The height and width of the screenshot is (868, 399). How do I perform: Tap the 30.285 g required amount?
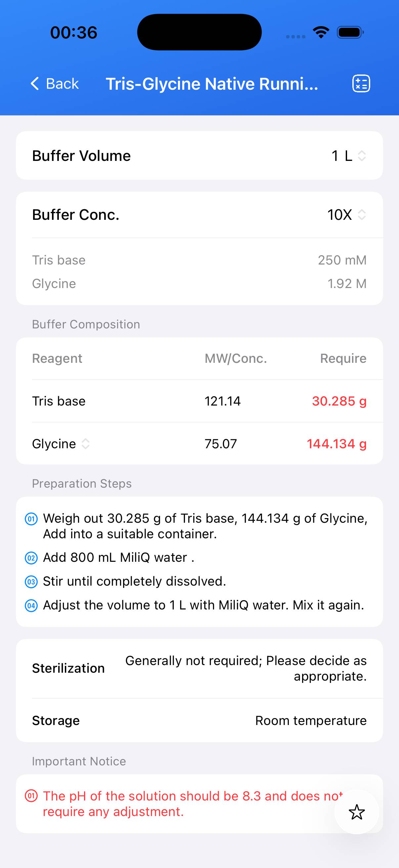[339, 401]
